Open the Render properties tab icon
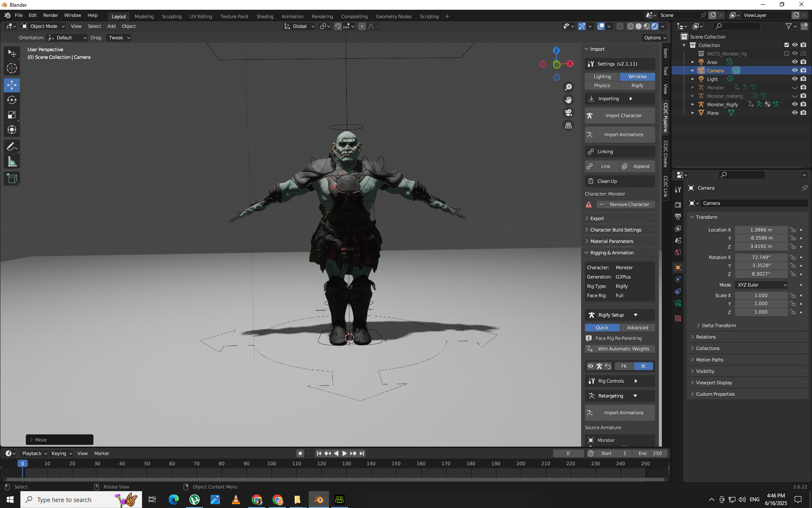The height and width of the screenshot is (508, 812). (x=678, y=205)
